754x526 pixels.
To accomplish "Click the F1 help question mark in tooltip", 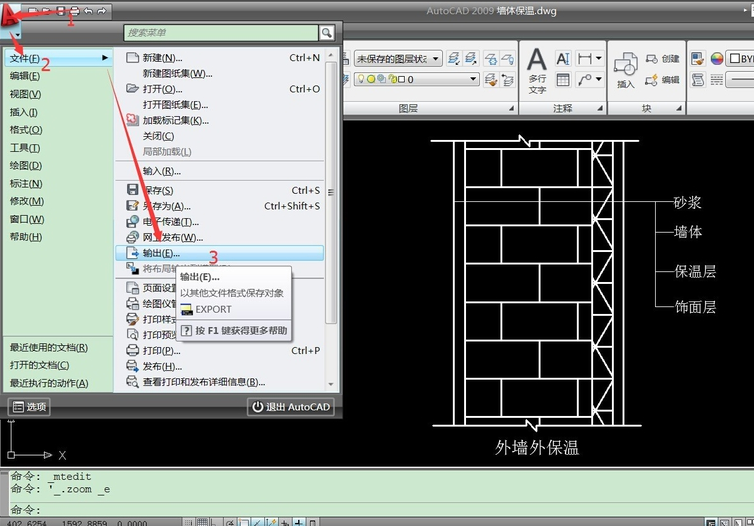I will pos(187,330).
